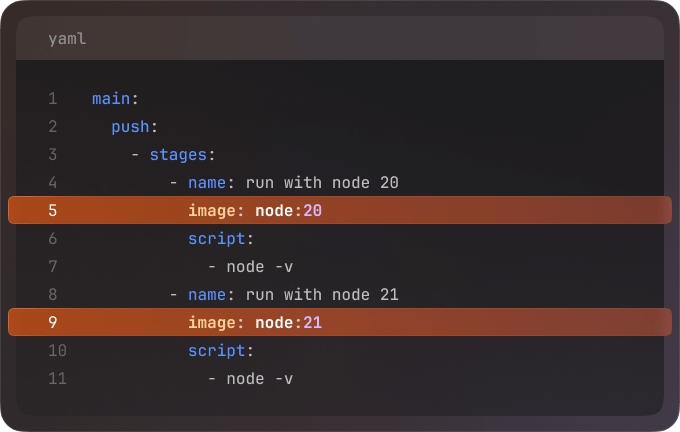680x432 pixels.
Task: Click line number 1 in the gutter
Action: (x=52, y=99)
